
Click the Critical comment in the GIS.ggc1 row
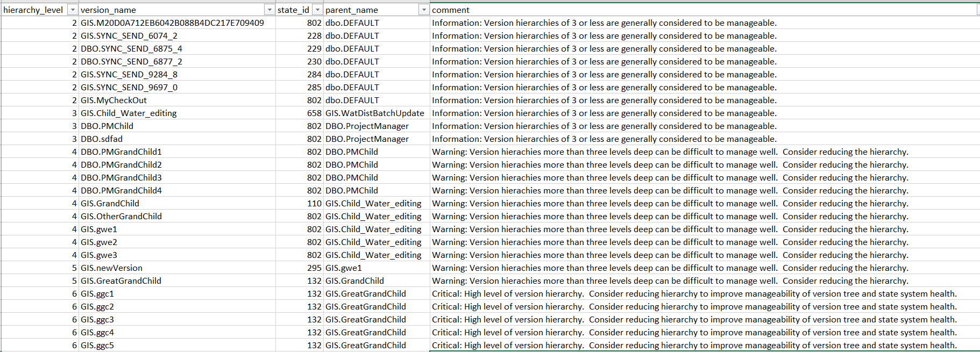(705, 293)
